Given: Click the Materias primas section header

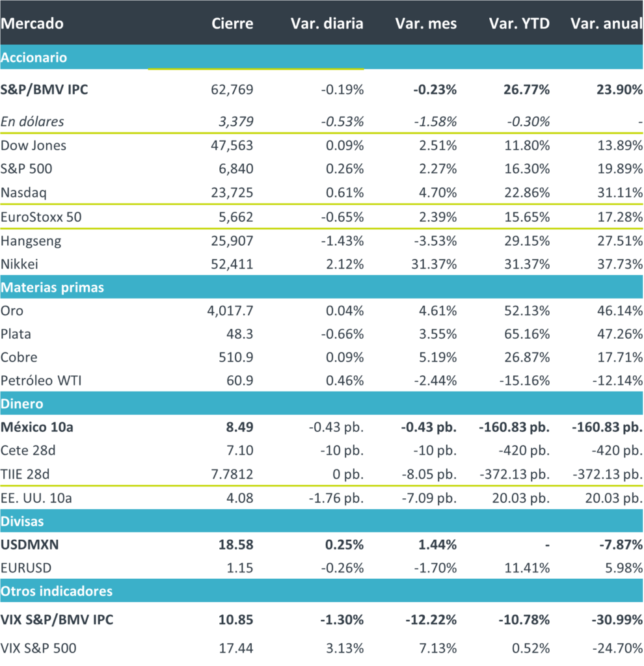Looking at the screenshot, I should 52,287.
